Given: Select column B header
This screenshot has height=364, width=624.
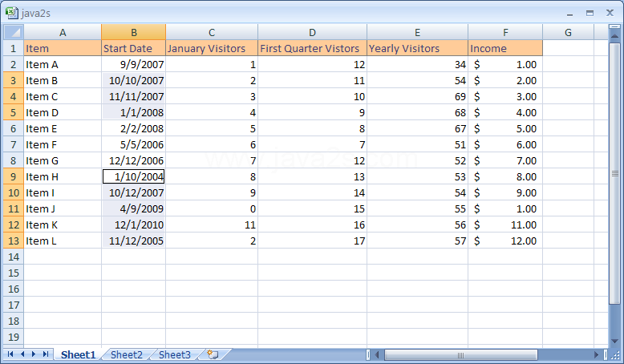Looking at the screenshot, I should [x=134, y=32].
